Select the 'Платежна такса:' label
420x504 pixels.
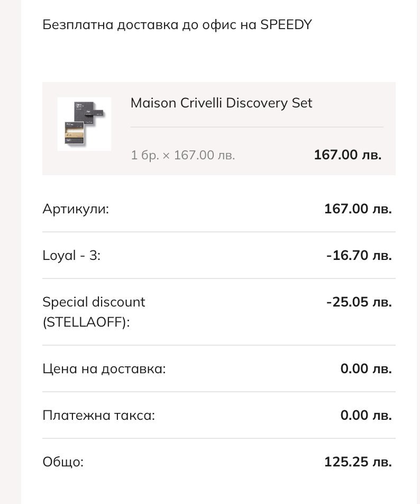pyautogui.click(x=99, y=416)
